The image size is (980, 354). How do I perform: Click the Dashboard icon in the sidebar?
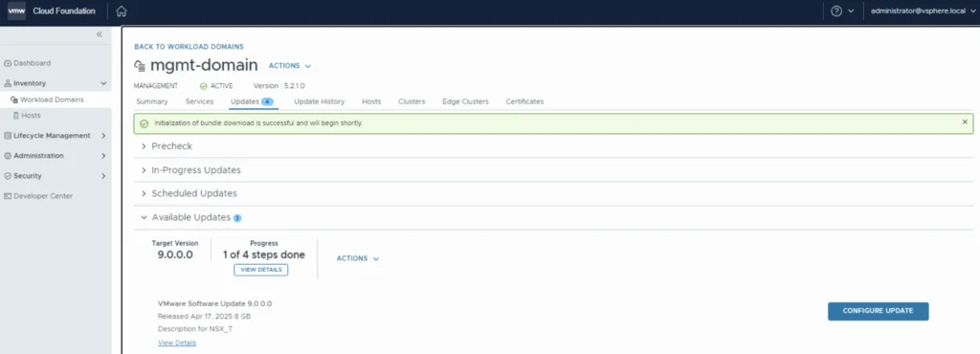(x=8, y=63)
